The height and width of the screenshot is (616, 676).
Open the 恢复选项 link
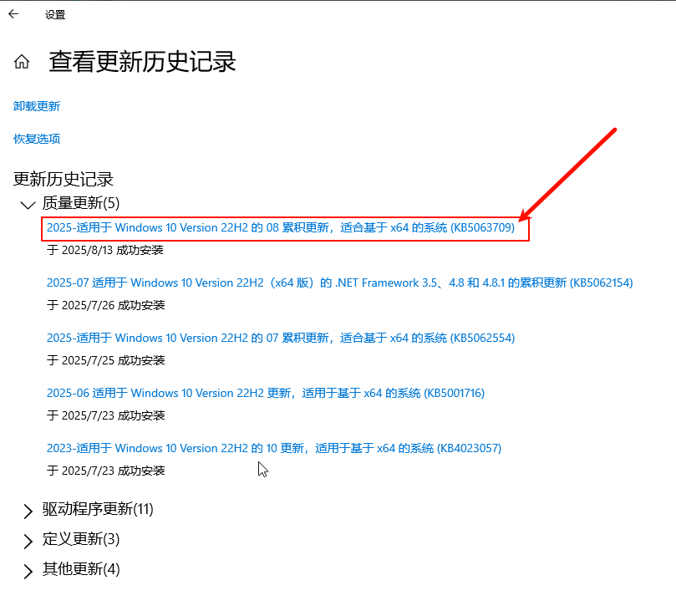pos(37,139)
